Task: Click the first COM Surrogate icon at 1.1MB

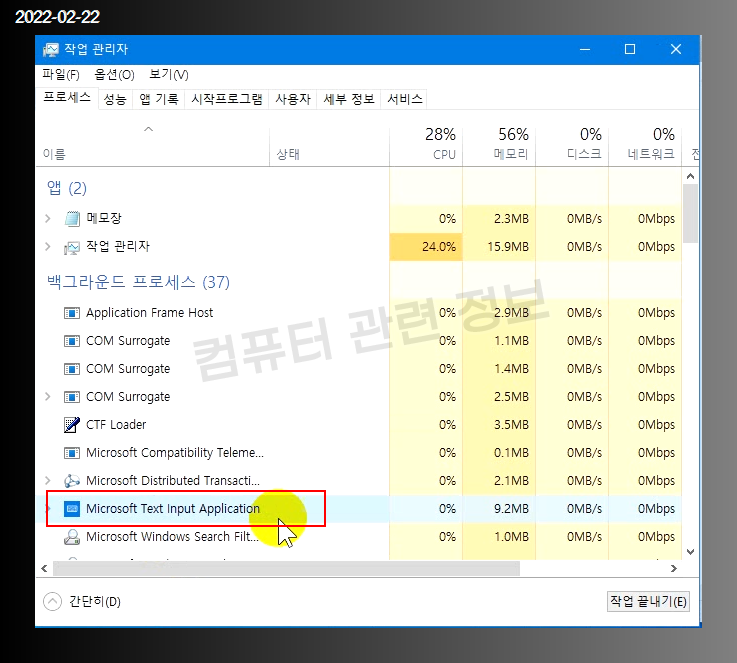Action: point(72,341)
